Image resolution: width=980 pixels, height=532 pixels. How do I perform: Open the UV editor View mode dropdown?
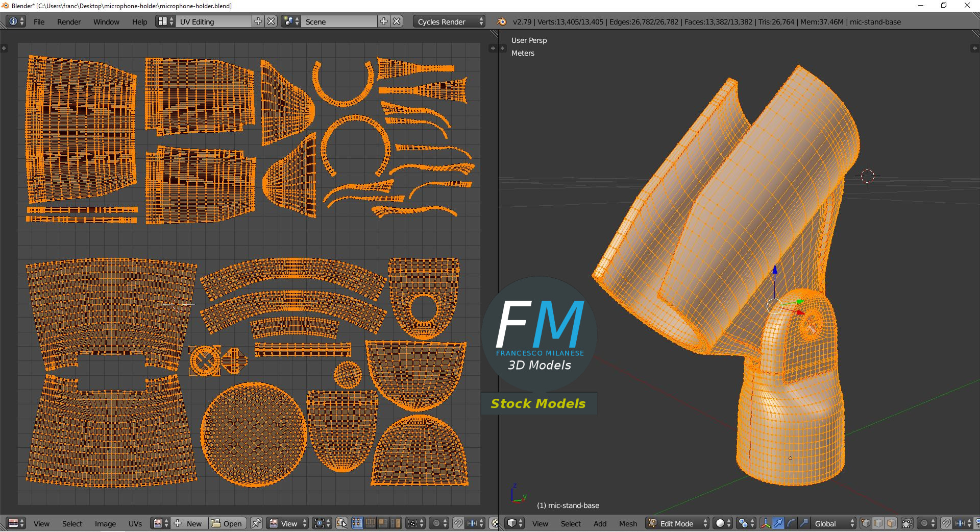[x=288, y=523]
